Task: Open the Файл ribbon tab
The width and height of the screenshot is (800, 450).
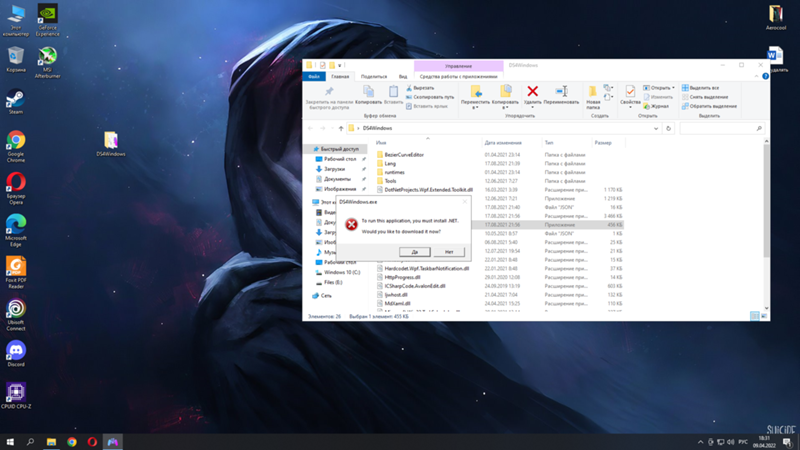Action: coord(314,77)
